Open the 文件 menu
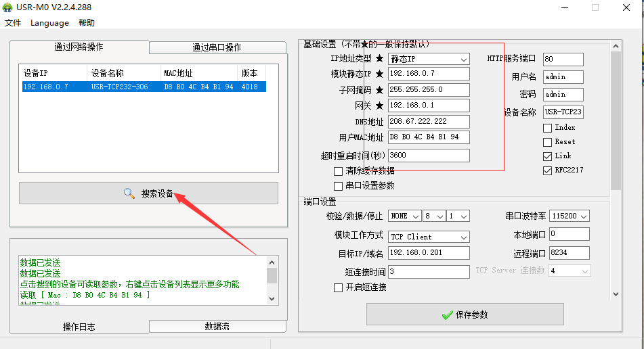This screenshot has width=644, height=349. (x=13, y=23)
